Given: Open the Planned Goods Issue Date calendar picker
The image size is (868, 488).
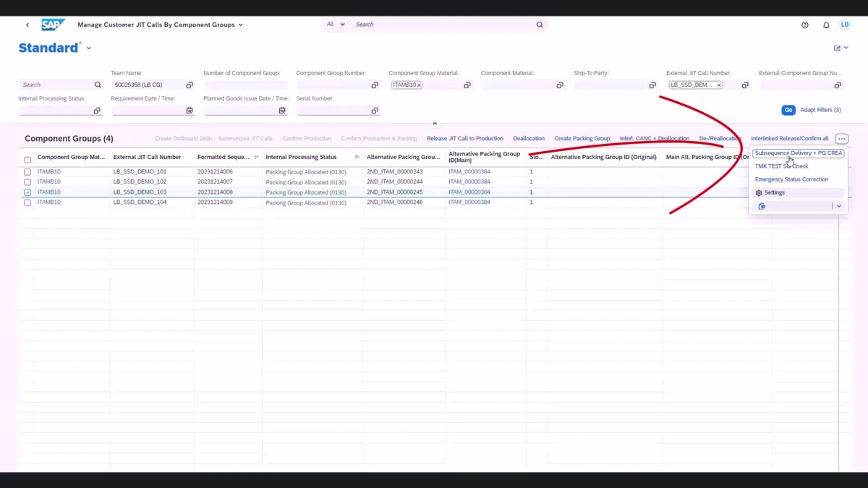Looking at the screenshot, I should coord(281,110).
